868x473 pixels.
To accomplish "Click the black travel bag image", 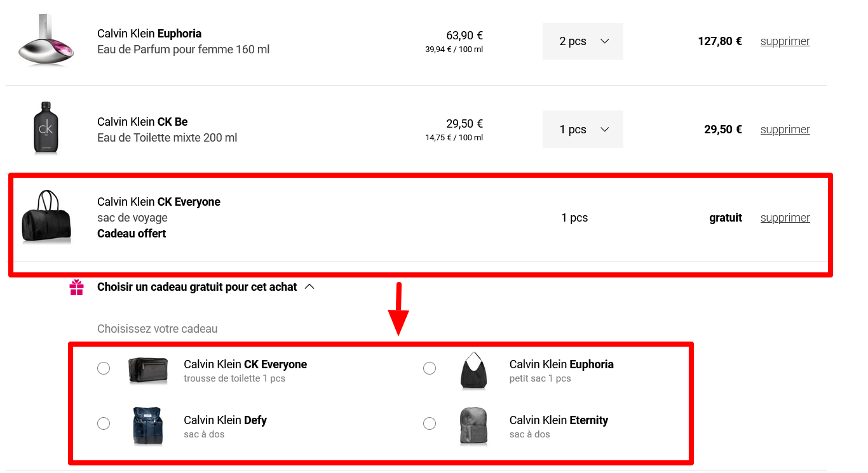I will (x=46, y=217).
